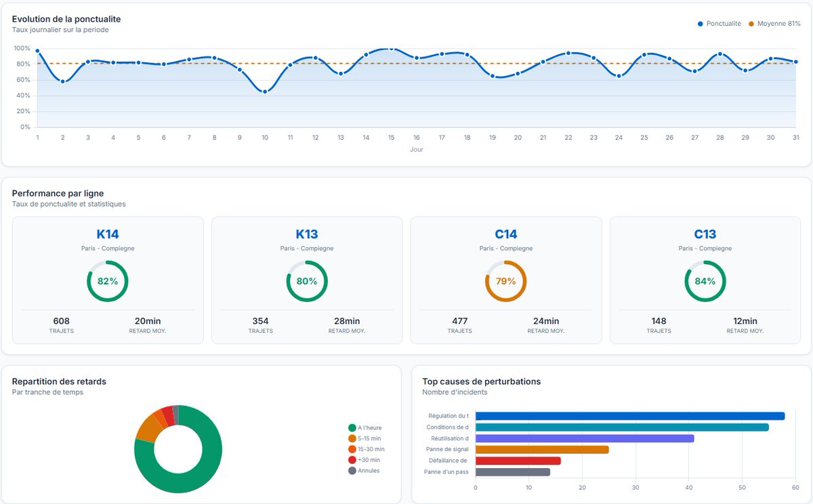The height and width of the screenshot is (504, 813).
Task: Select the day 13 data point on line
Action: point(341,73)
